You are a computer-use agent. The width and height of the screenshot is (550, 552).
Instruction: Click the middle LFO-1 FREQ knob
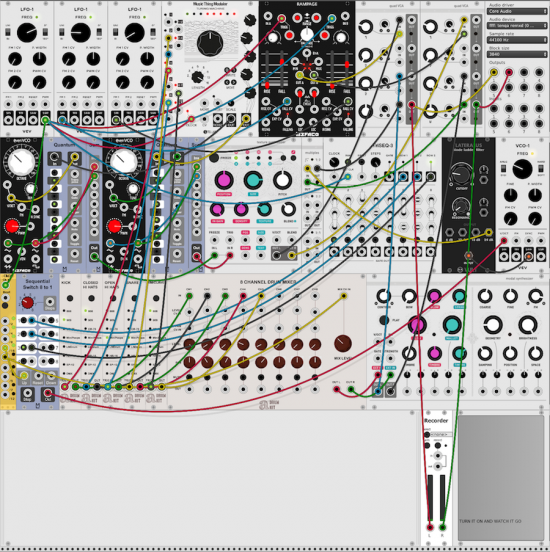click(81, 33)
